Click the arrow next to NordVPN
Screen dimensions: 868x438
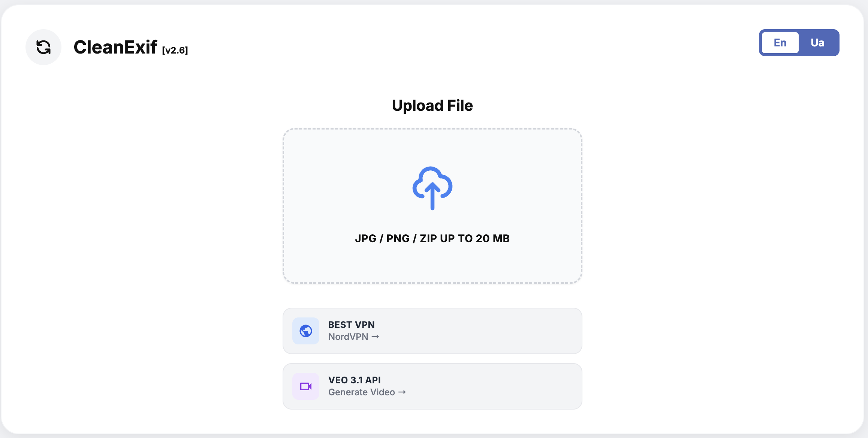375,337
